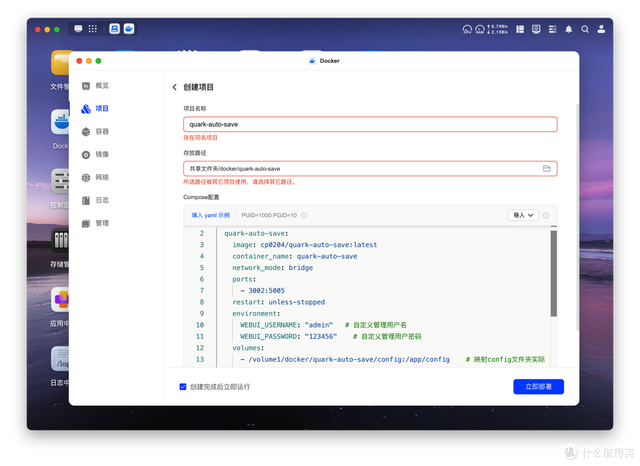Open 镜像 images section
This screenshot has height=466, width=640.
pyautogui.click(x=101, y=154)
